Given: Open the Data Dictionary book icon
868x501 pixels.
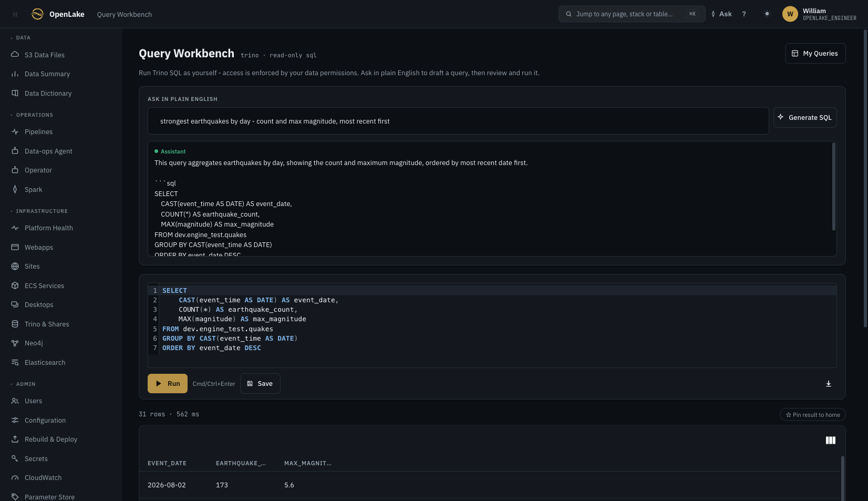Looking at the screenshot, I should click(x=15, y=93).
